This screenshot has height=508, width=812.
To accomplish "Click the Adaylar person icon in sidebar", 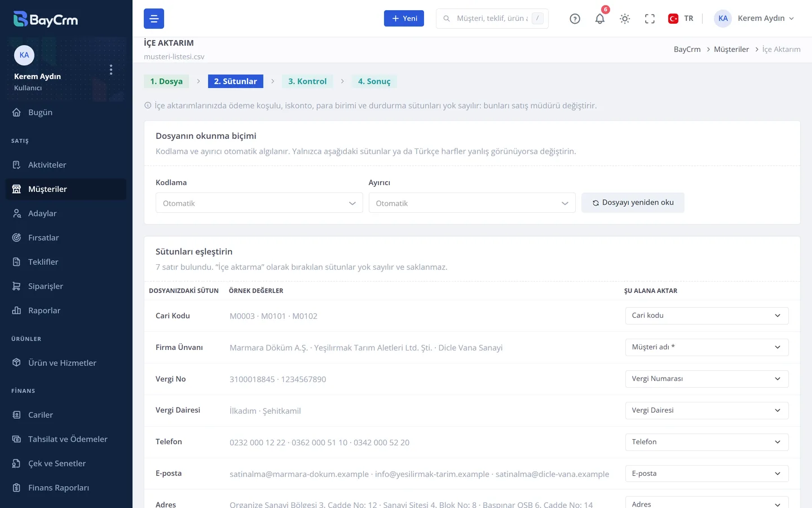I will pos(17,213).
